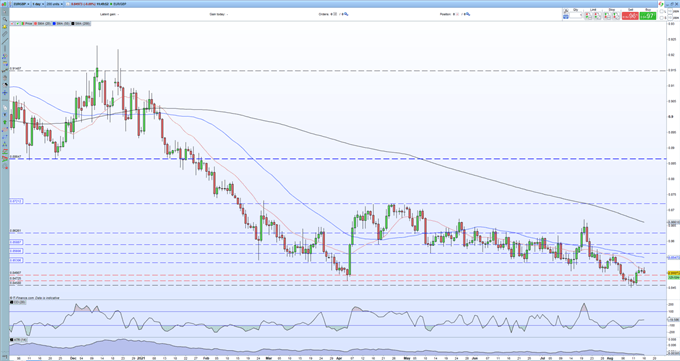Select the SMA (200) indicator label
This screenshot has width=680, height=361.
[82, 23]
